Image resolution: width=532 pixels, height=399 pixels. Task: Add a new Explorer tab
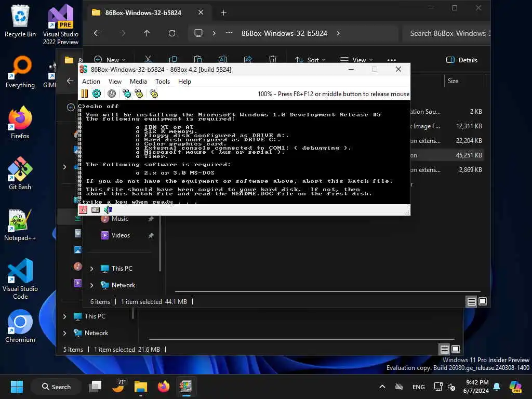pyautogui.click(x=223, y=13)
